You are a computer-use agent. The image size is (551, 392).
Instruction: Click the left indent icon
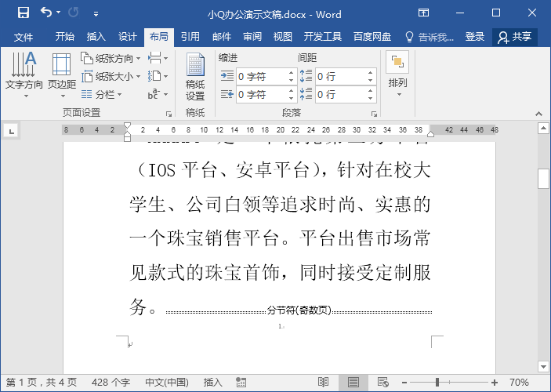pos(227,76)
